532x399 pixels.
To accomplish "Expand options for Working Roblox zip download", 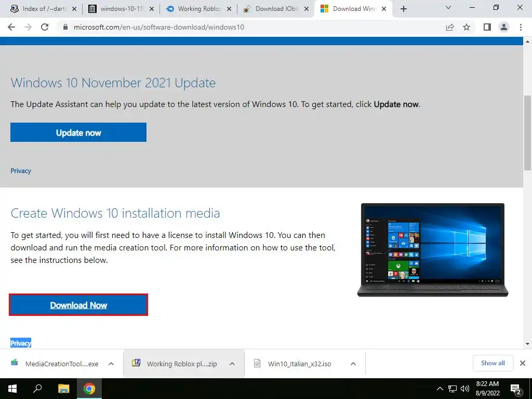I will coord(232,364).
